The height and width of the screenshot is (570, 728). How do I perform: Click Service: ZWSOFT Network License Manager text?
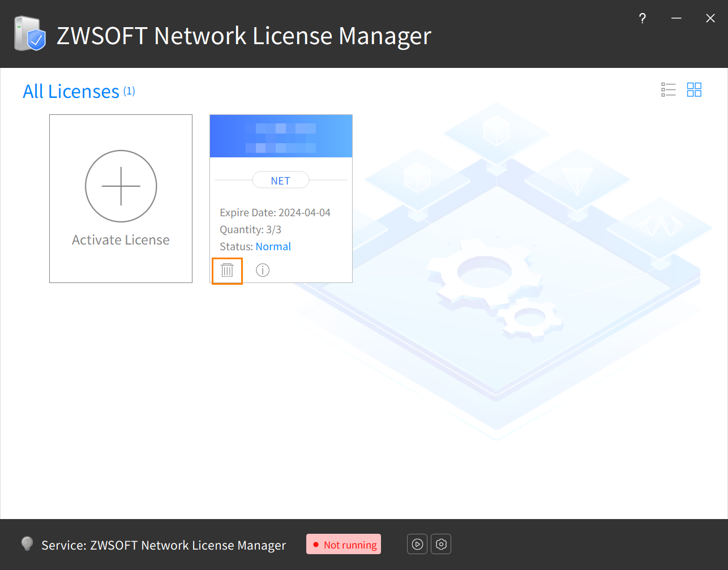(x=164, y=545)
